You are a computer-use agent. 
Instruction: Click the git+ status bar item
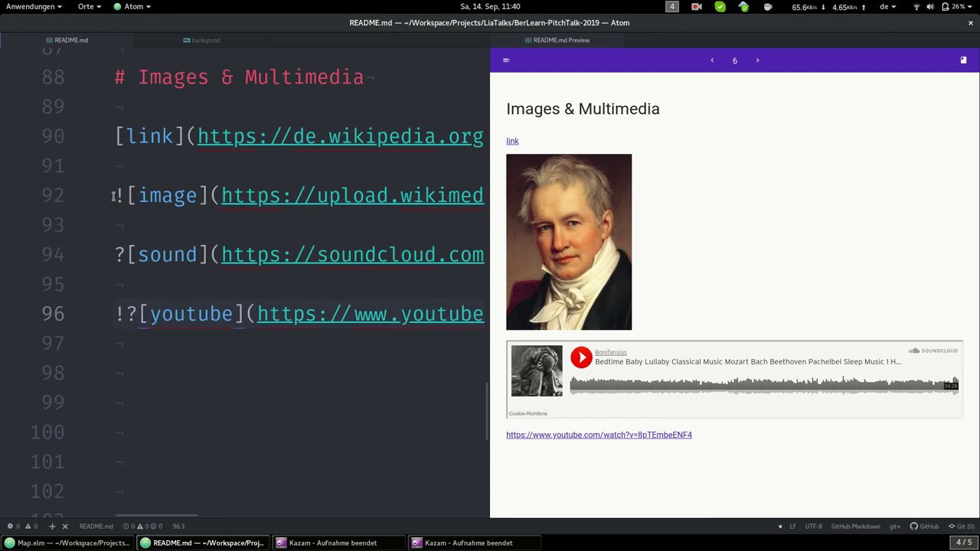[894, 527]
